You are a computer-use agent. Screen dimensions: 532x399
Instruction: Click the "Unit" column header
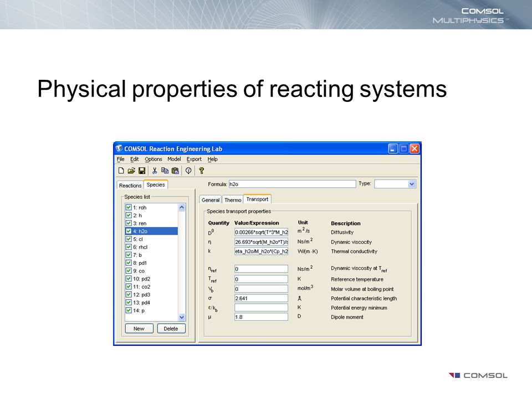pyautogui.click(x=303, y=223)
